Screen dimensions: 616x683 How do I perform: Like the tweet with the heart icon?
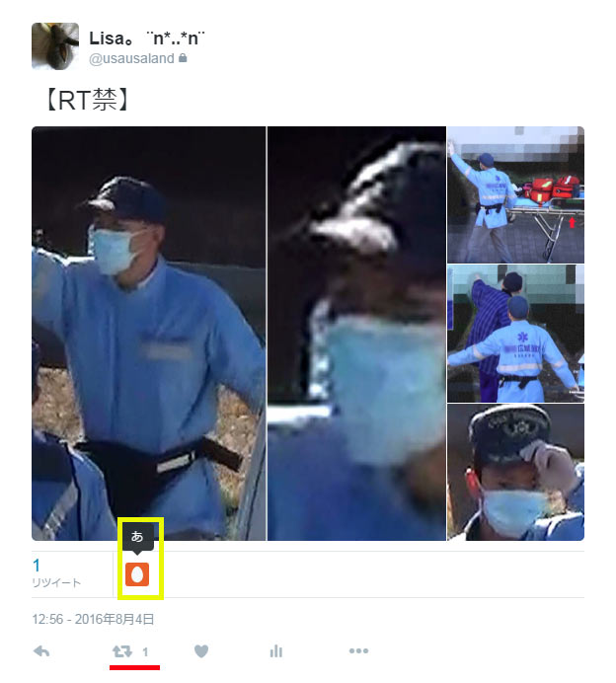tap(200, 651)
